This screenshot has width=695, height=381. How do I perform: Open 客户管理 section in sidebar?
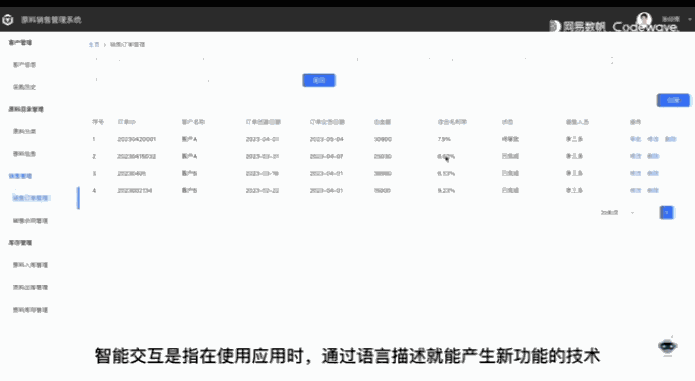click(x=20, y=43)
